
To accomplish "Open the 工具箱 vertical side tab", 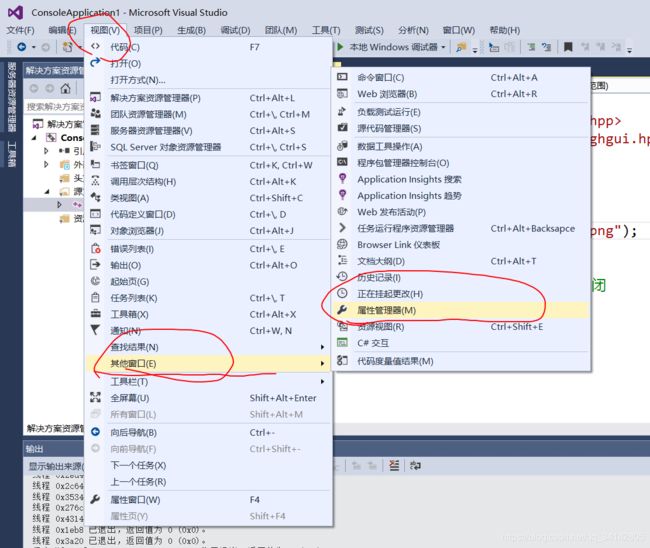I will [12, 154].
